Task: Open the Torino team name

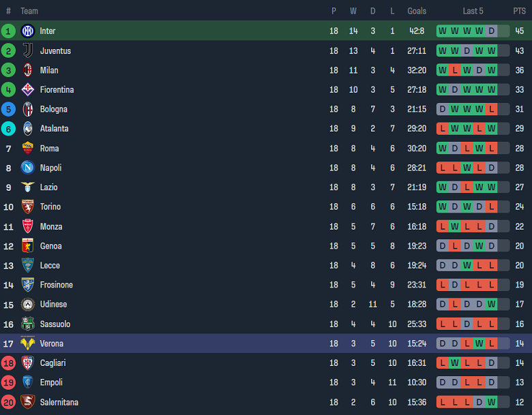Action: coord(50,206)
